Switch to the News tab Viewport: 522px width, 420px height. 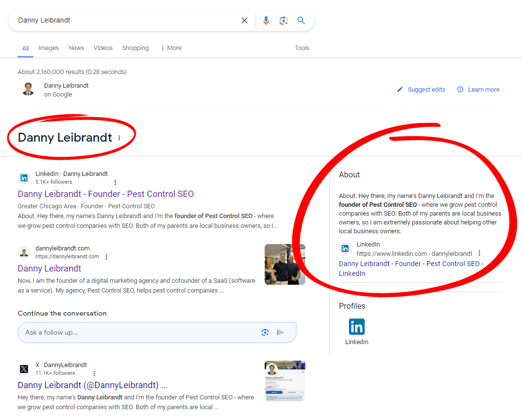pyautogui.click(x=76, y=48)
